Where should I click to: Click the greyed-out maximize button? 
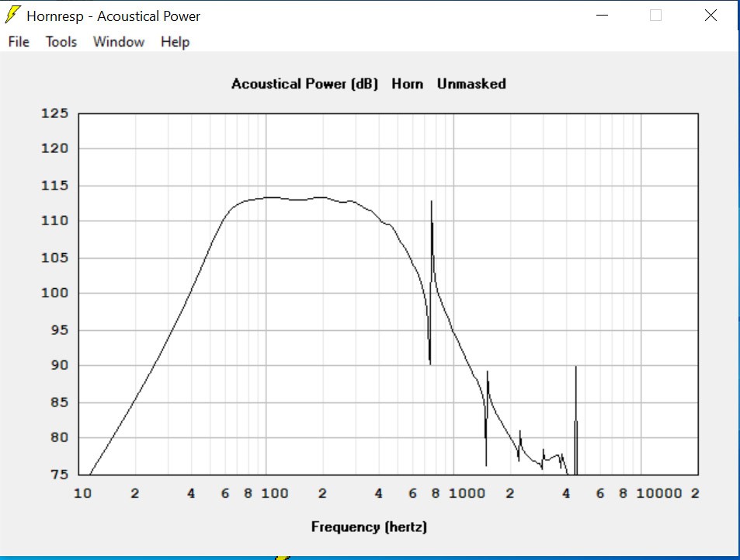(x=655, y=16)
